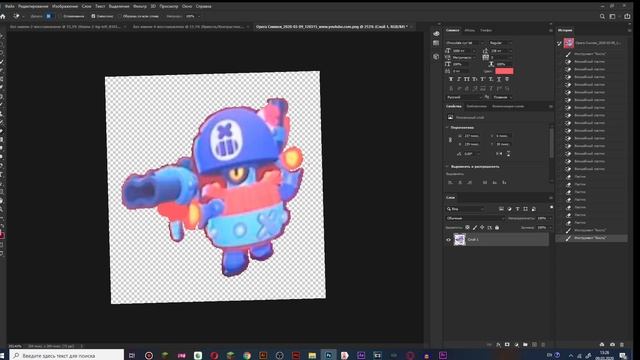Open the Плавное anti-aliasing dropdown

click(502, 97)
